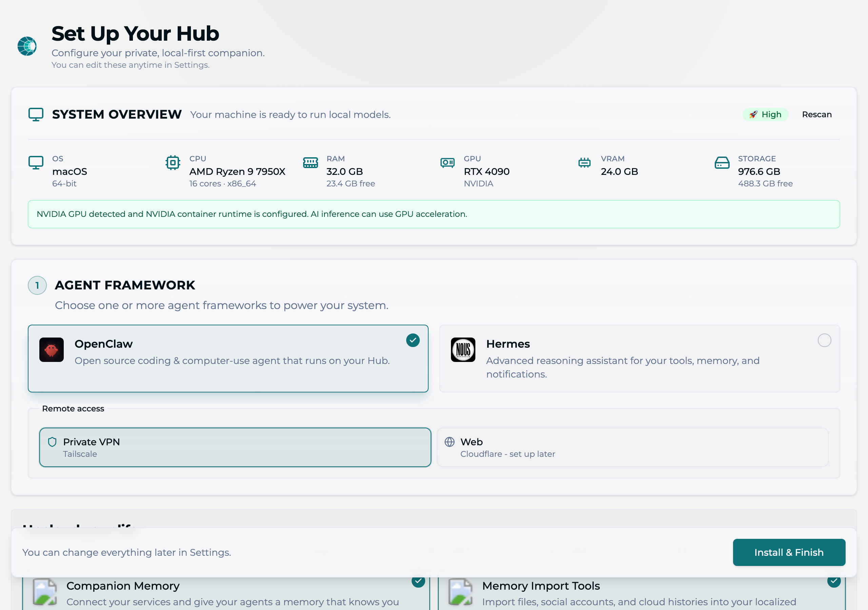This screenshot has width=868, height=610.
Task: Click the Storage drive icon
Action: (x=722, y=163)
